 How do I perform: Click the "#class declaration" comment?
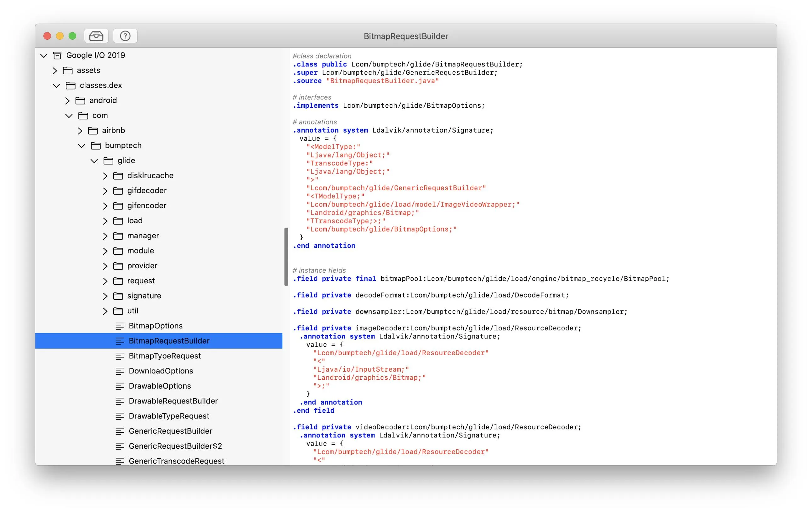[x=322, y=56]
